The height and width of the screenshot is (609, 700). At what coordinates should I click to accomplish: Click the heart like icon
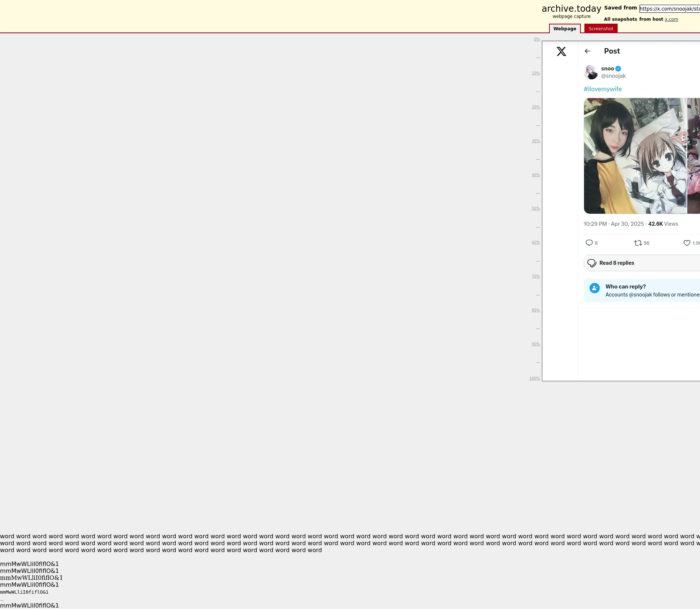point(687,243)
